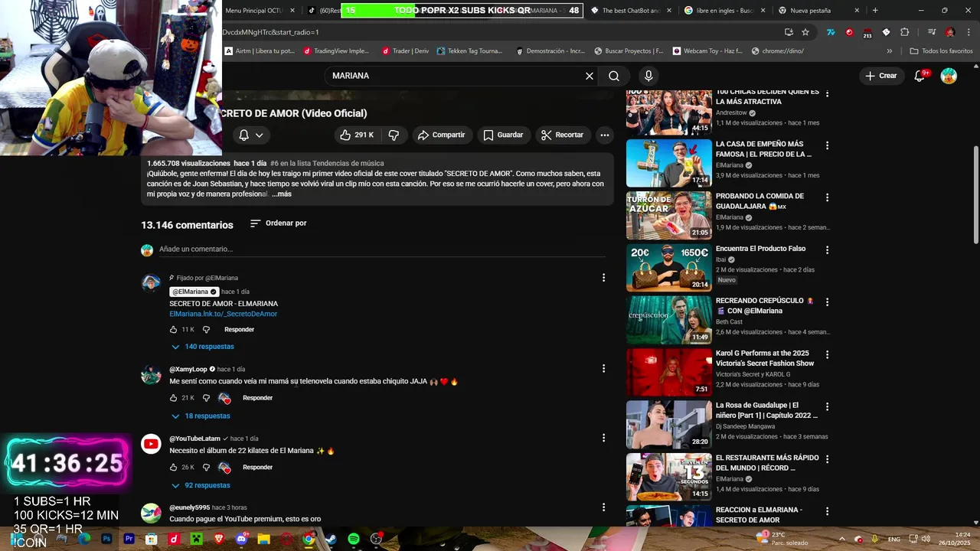
Task: Click the Añade un comentario field
Action: point(383,249)
